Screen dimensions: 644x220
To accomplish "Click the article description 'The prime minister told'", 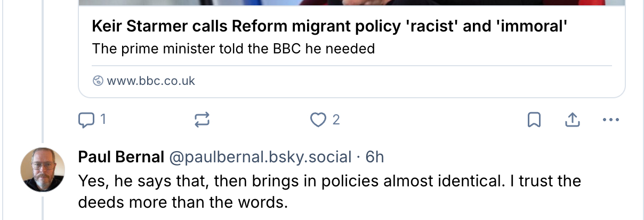I will 234,49.
